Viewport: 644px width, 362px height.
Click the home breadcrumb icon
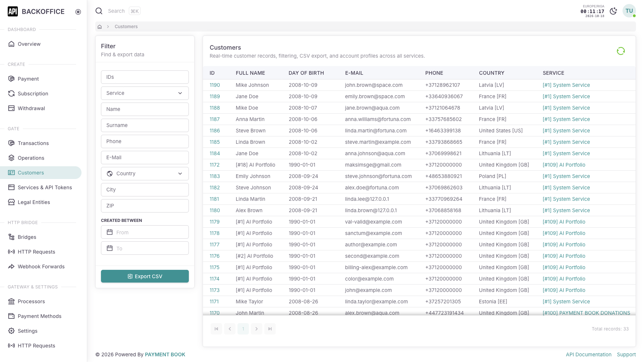[100, 26]
